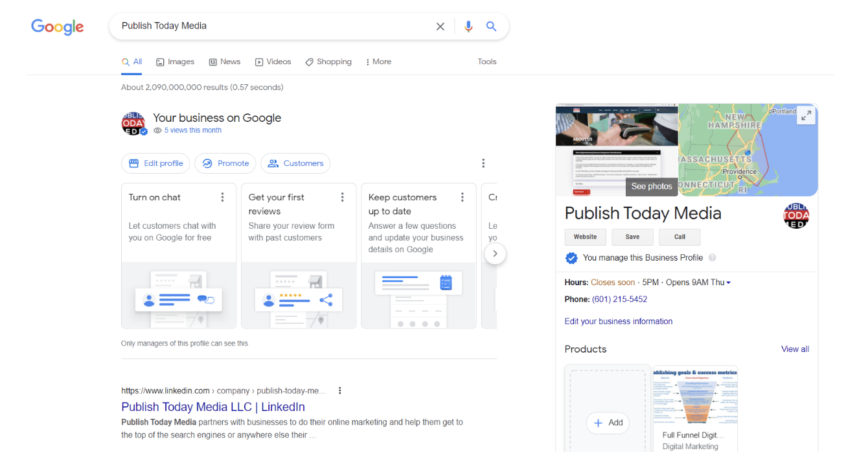
Task: Open the Turn on chat card
Action: (179, 256)
